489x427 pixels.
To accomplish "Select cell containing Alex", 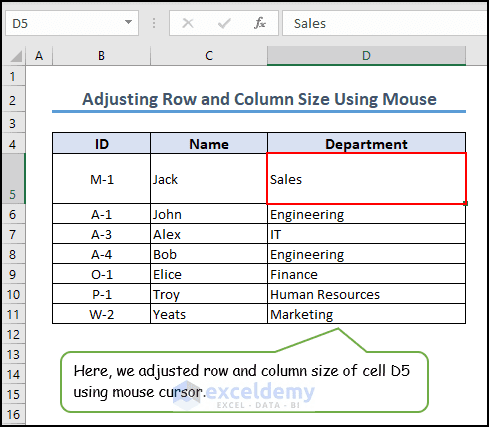I will coord(209,234).
